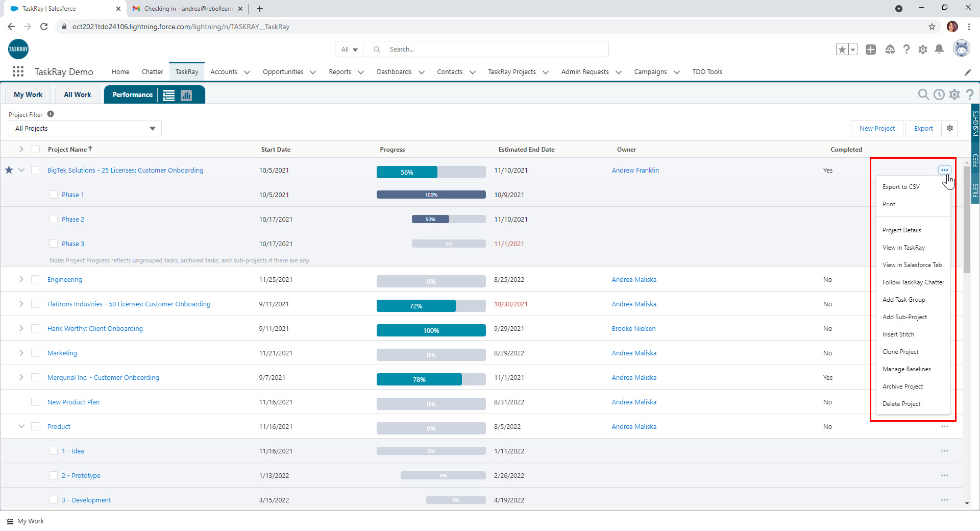Viewport: 980px width, 531px height.
Task: Select all projects header checkbox
Action: [x=36, y=149]
